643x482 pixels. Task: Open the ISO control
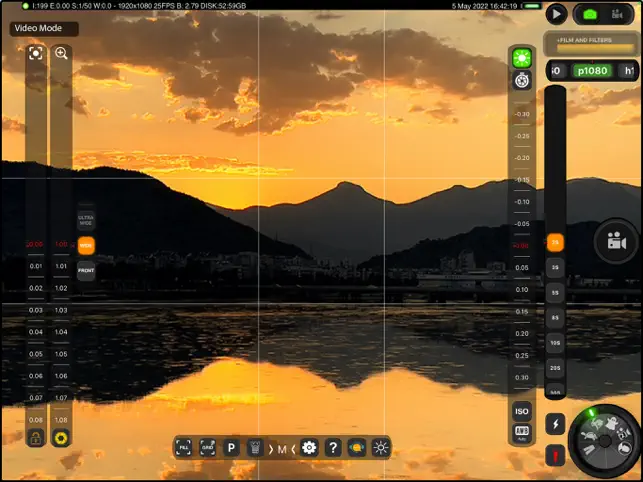point(522,411)
